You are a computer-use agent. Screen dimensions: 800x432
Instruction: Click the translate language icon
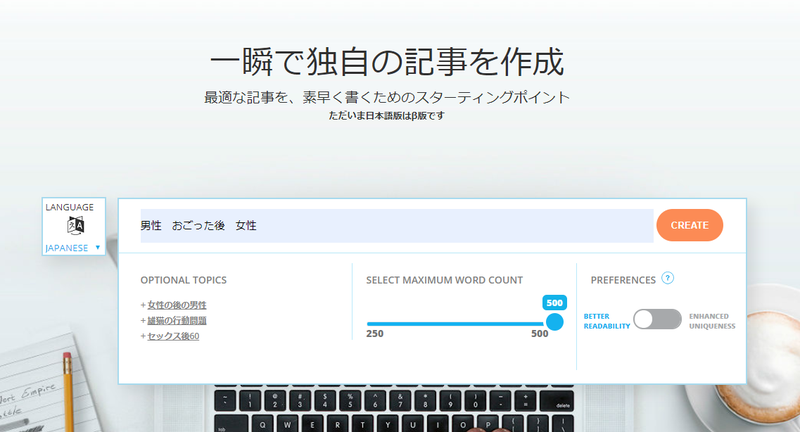(76, 225)
